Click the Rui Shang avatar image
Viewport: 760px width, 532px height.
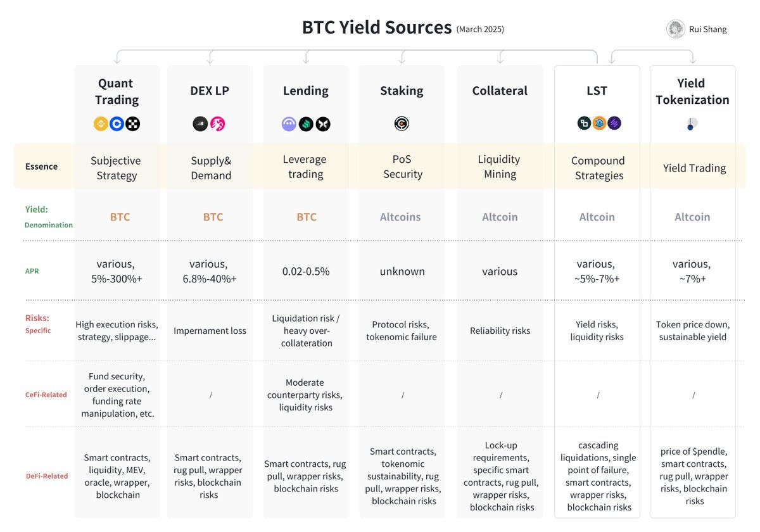[x=675, y=29]
